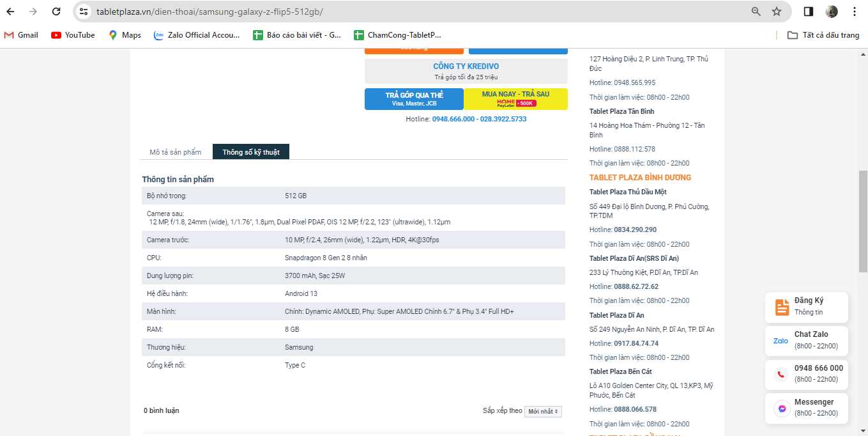Open the Mới nhất sort dropdown
The width and height of the screenshot is (868, 436).
click(543, 411)
